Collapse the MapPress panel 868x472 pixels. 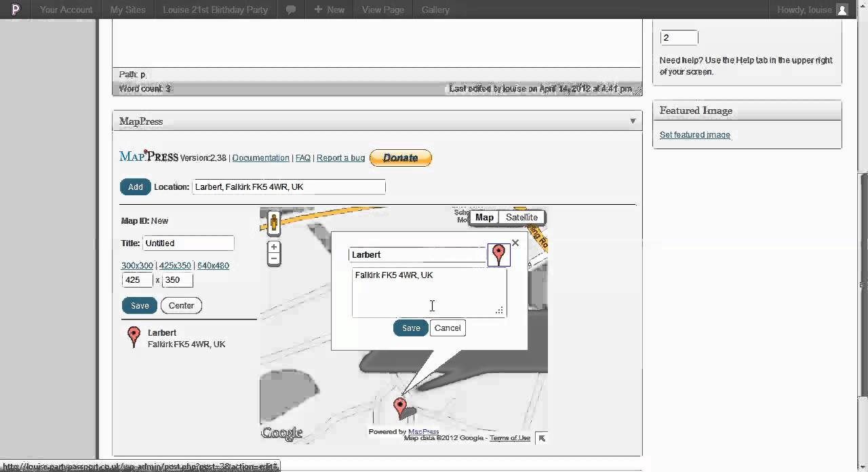pos(633,121)
